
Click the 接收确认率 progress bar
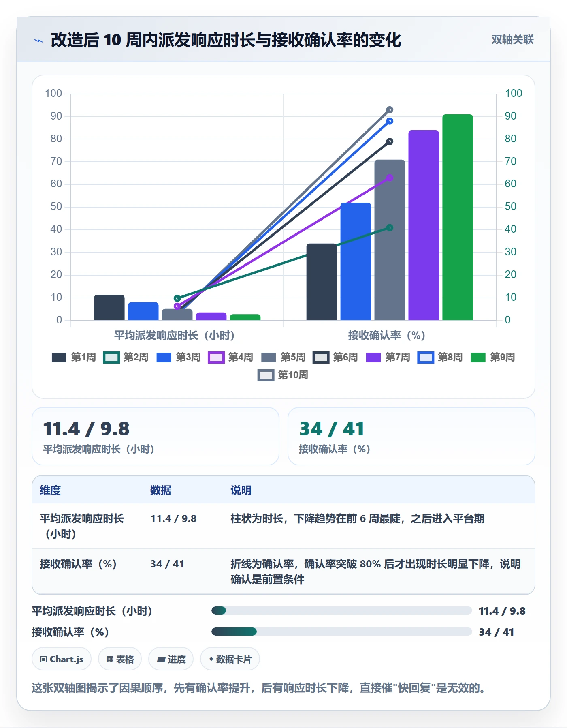click(x=341, y=632)
